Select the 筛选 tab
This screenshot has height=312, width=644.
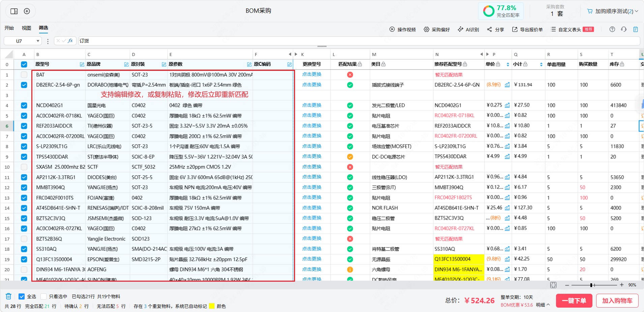[43, 28]
